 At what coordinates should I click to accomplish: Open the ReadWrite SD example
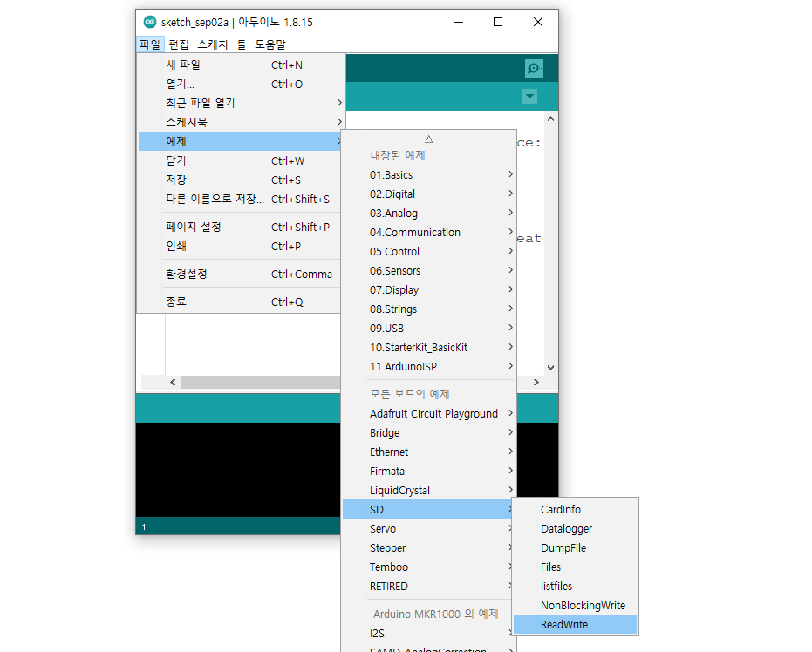coord(575,624)
